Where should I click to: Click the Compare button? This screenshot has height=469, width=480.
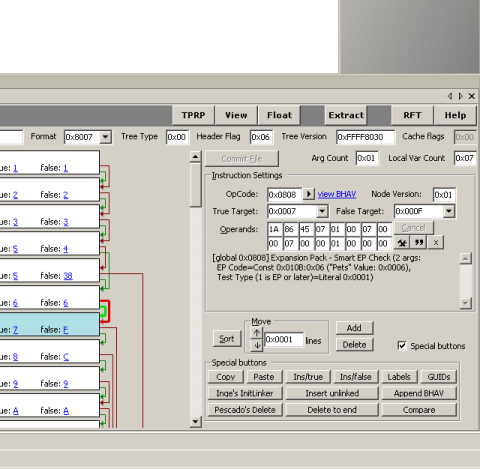click(x=419, y=410)
